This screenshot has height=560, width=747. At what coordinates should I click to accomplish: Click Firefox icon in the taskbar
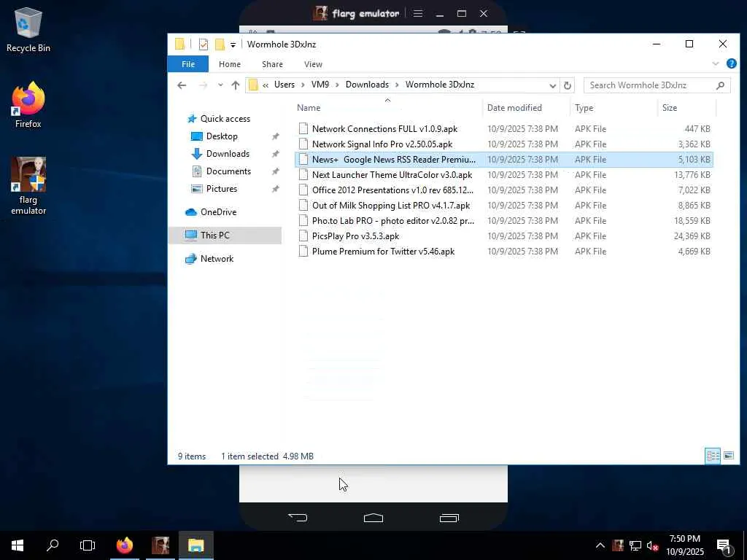pyautogui.click(x=125, y=545)
